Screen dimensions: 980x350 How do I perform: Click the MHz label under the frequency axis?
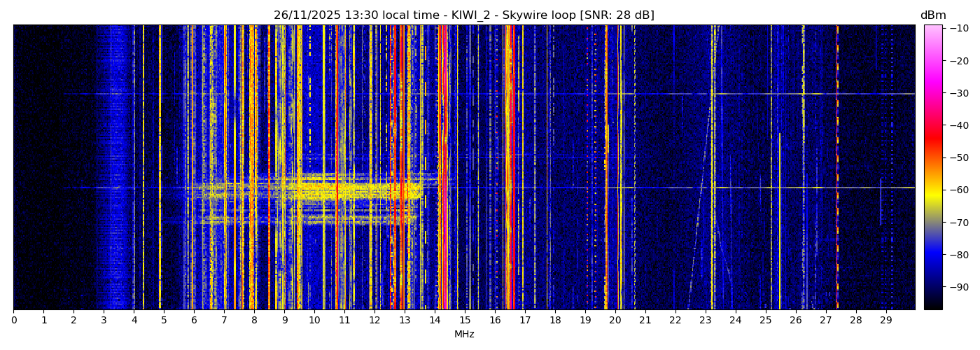pyautogui.click(x=464, y=335)
